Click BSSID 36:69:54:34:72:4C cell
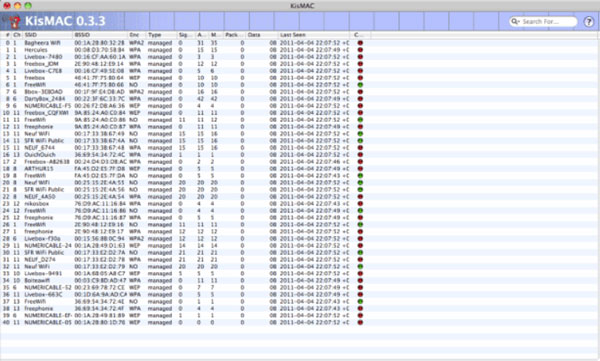The width and height of the screenshot is (600, 361). pos(99,155)
